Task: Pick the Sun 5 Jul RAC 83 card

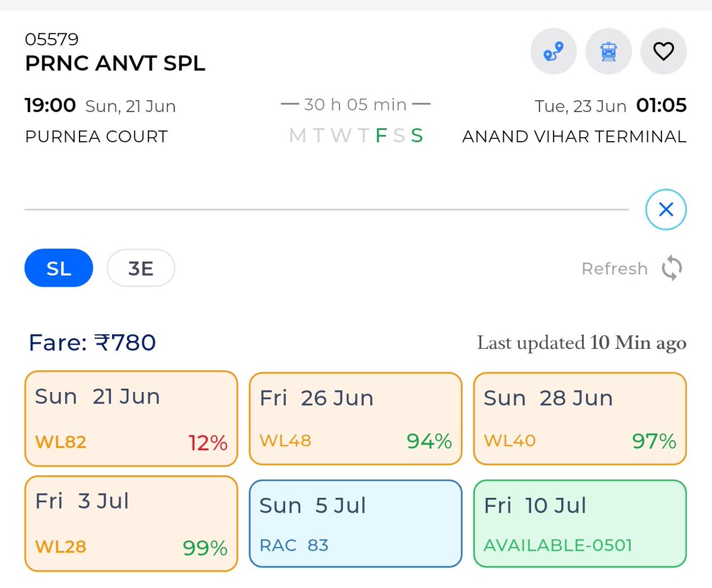Action: click(x=355, y=524)
